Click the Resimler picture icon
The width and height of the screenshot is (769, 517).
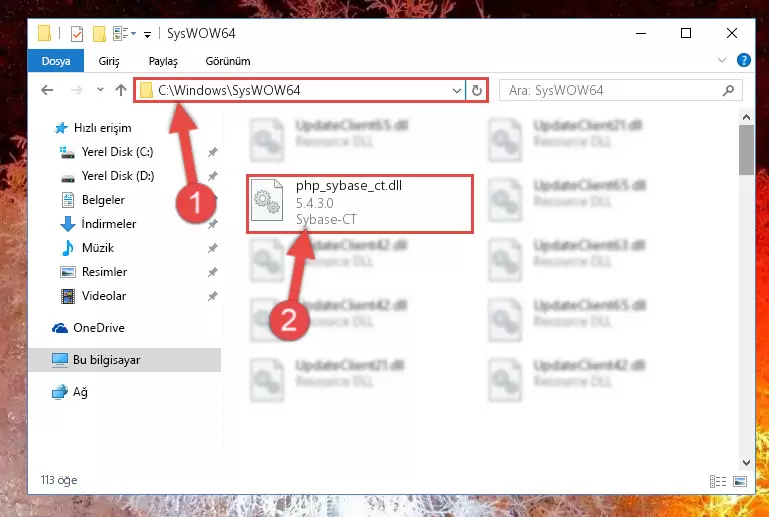pos(68,272)
